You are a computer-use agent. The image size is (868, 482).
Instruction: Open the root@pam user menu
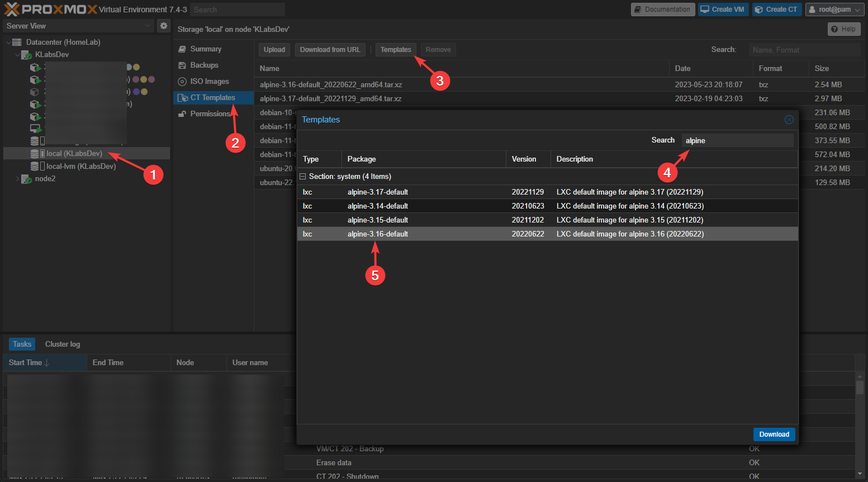coord(835,10)
